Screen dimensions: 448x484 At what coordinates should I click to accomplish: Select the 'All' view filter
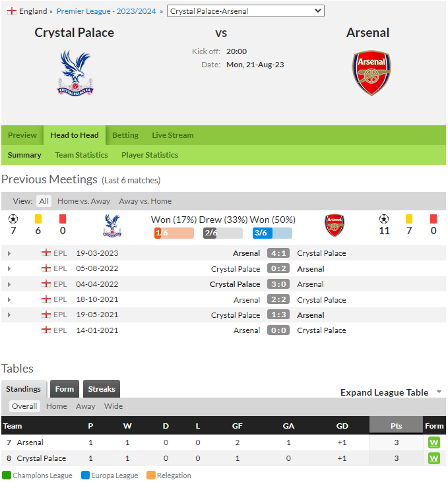point(44,201)
